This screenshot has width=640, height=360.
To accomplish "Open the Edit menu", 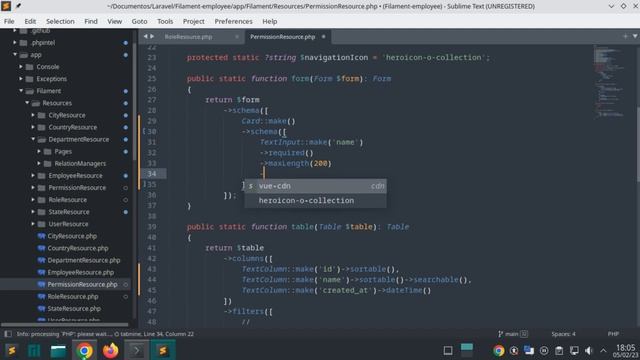I will point(30,21).
